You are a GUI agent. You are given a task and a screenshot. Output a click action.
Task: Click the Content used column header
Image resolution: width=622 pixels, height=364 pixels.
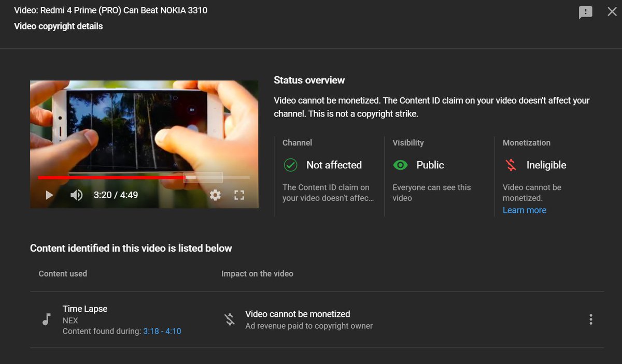pos(63,273)
